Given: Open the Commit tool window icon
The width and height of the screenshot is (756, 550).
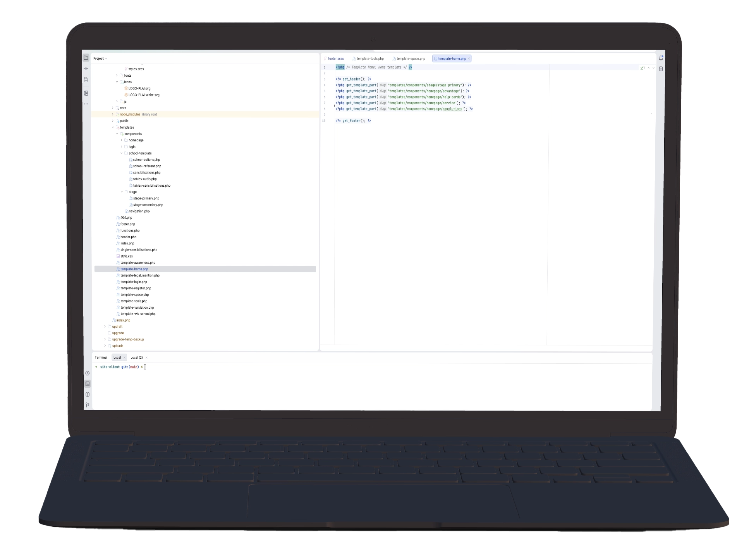Looking at the screenshot, I should 86,69.
